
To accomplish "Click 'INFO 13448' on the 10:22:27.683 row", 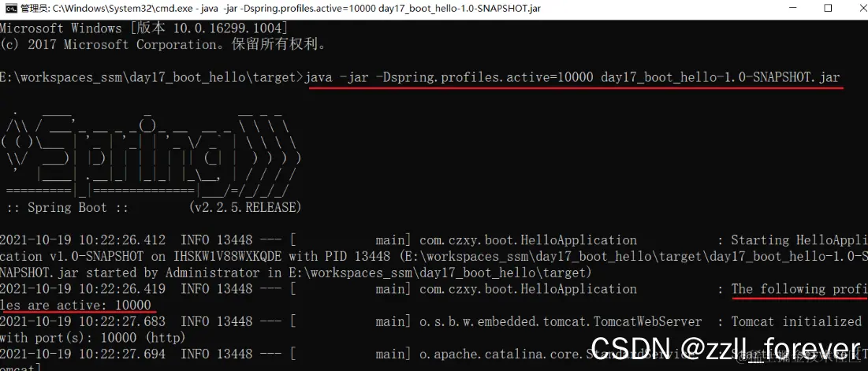I will (217, 321).
